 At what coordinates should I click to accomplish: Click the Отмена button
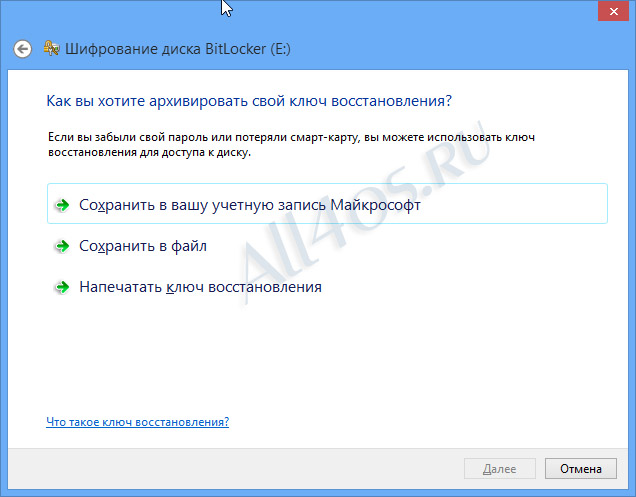581,469
